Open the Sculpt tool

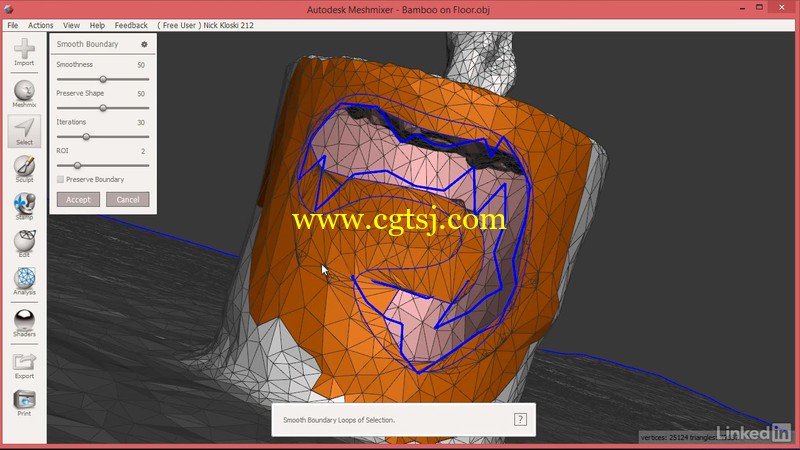24,169
